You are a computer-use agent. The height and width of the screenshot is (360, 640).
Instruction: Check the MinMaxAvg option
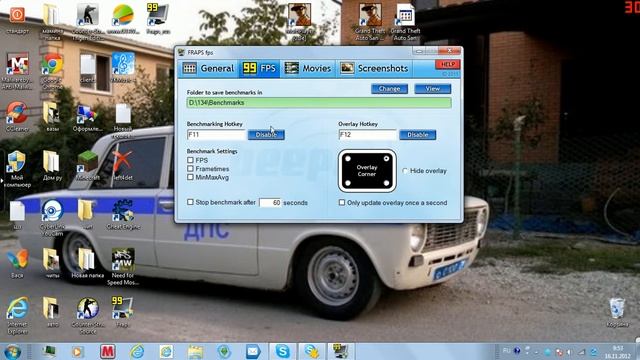tap(190, 177)
